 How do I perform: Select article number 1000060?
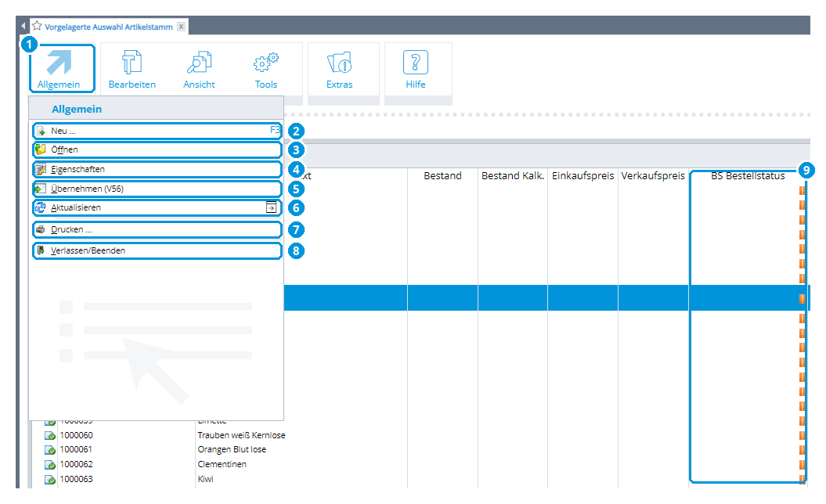click(x=77, y=435)
